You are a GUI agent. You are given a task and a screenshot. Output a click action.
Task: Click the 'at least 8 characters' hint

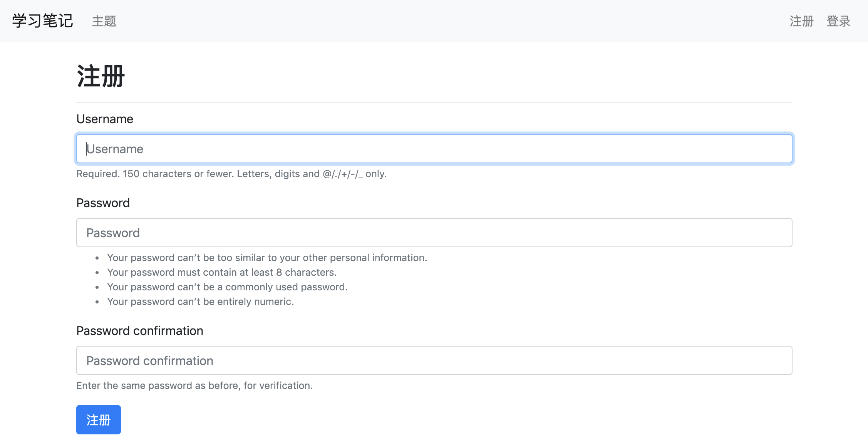click(x=222, y=272)
